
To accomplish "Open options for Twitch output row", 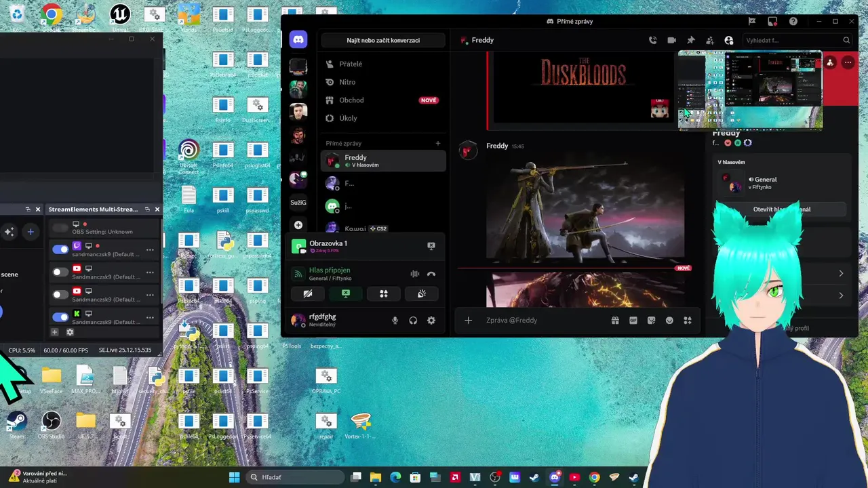I will [150, 249].
